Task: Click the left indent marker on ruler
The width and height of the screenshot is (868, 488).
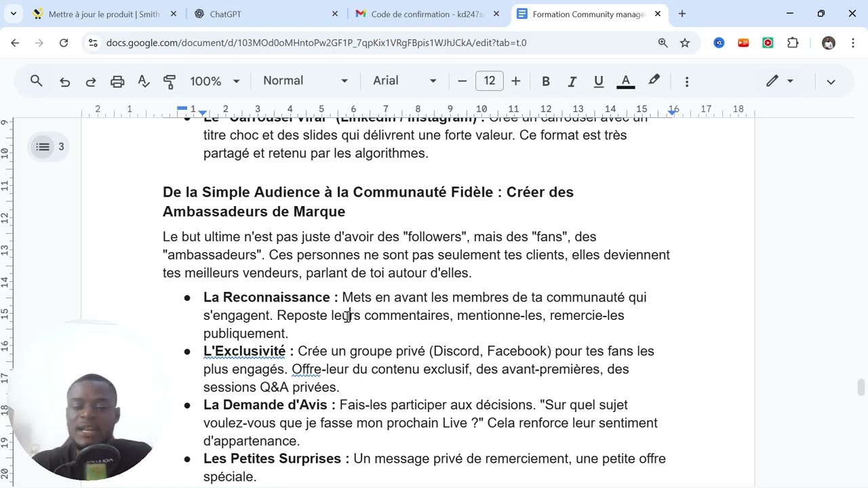Action: click(x=203, y=112)
